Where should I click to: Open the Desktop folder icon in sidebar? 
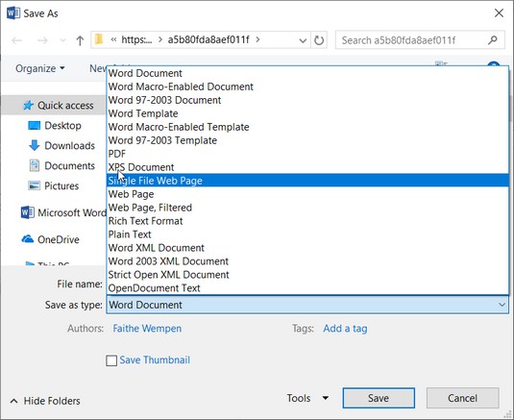pyautogui.click(x=34, y=126)
